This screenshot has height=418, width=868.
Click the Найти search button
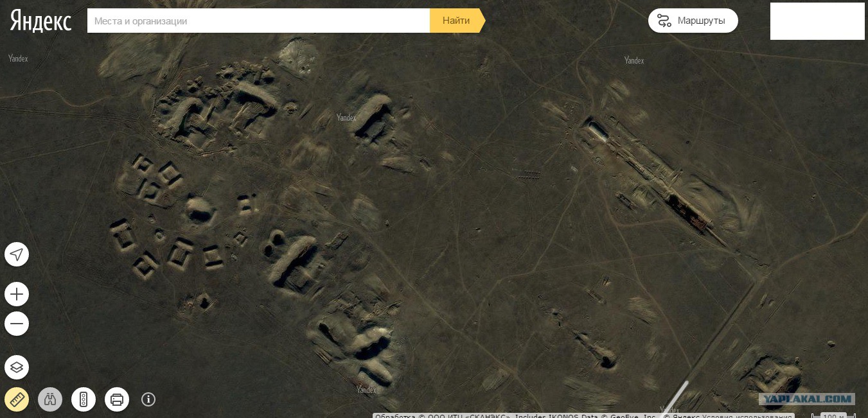click(x=457, y=21)
